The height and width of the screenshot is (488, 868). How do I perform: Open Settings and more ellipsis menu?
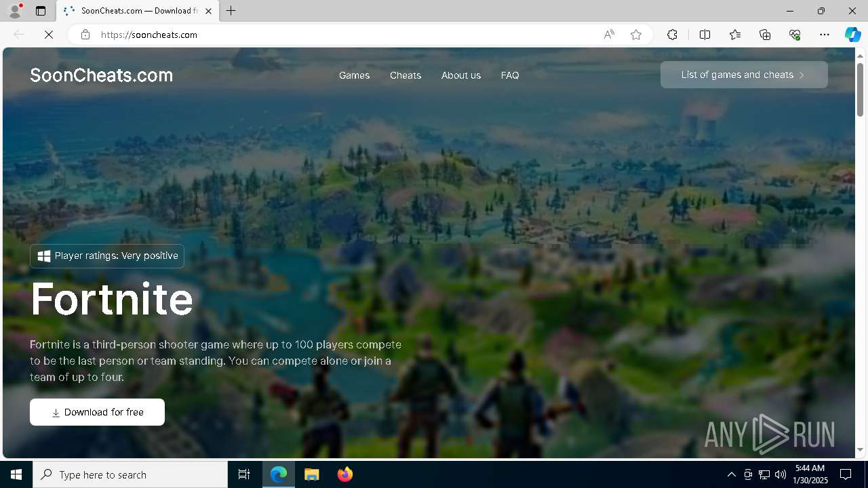click(825, 35)
